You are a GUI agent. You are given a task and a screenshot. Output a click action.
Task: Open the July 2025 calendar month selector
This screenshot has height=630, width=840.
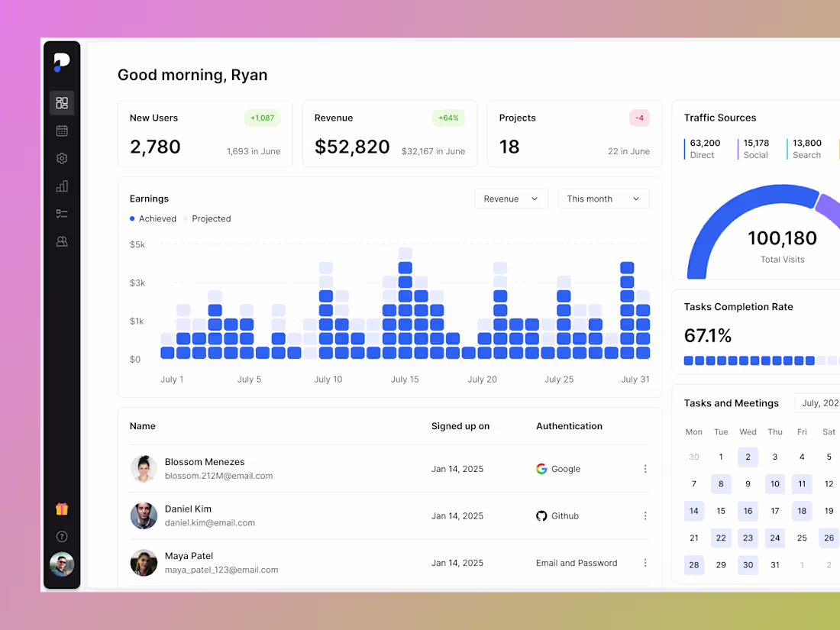(x=821, y=402)
